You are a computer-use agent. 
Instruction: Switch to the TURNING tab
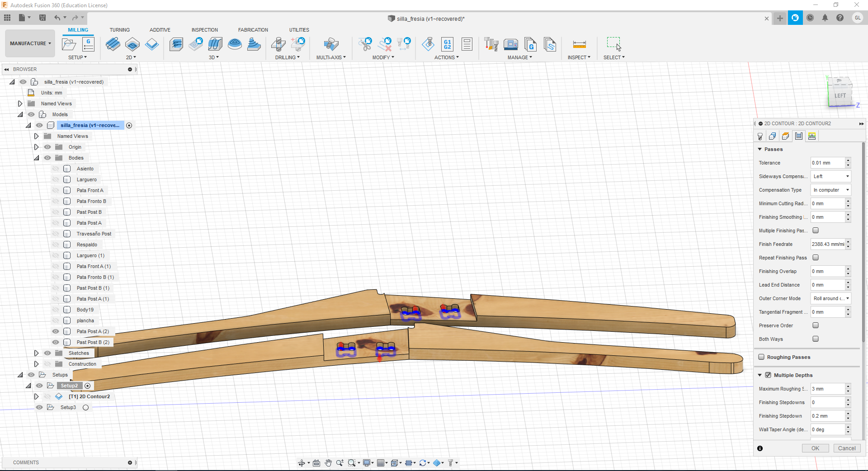[119, 30]
